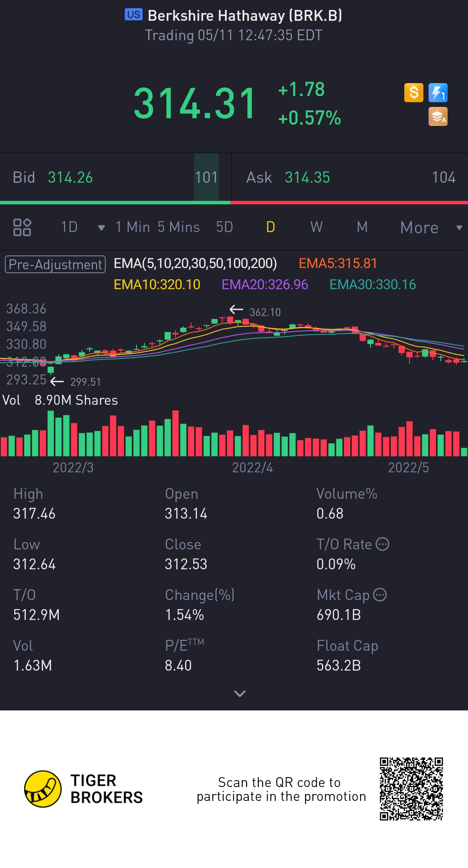Tap the Mkt Cap value 690.1B
Image resolution: width=468 pixels, height=868 pixels.
[x=338, y=615]
